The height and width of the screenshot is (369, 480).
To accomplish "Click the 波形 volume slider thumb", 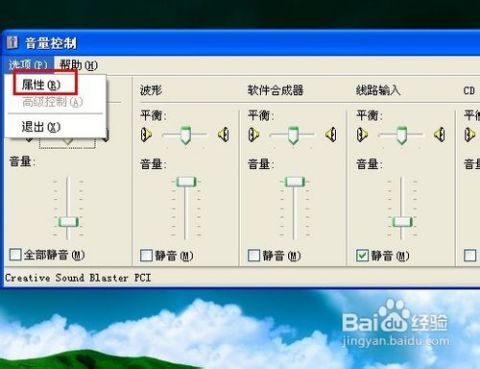I will tap(186, 182).
